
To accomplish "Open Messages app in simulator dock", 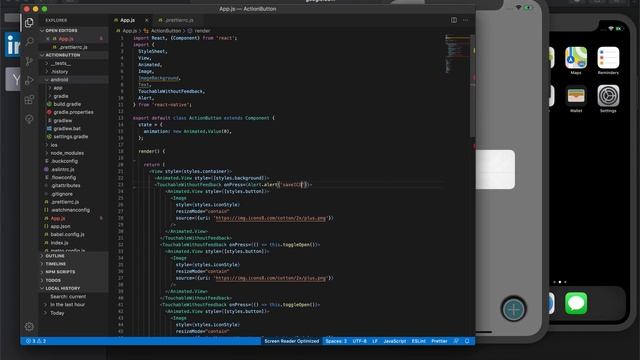I will tap(576, 303).
